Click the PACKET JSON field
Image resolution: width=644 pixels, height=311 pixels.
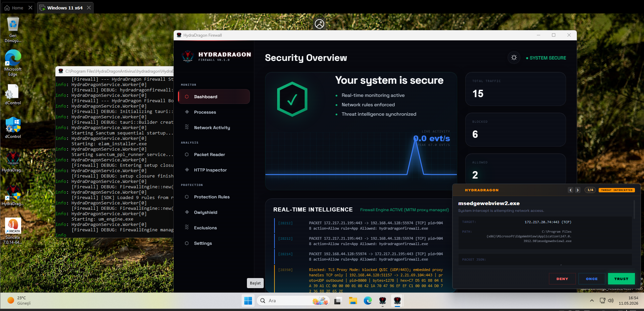(545, 260)
